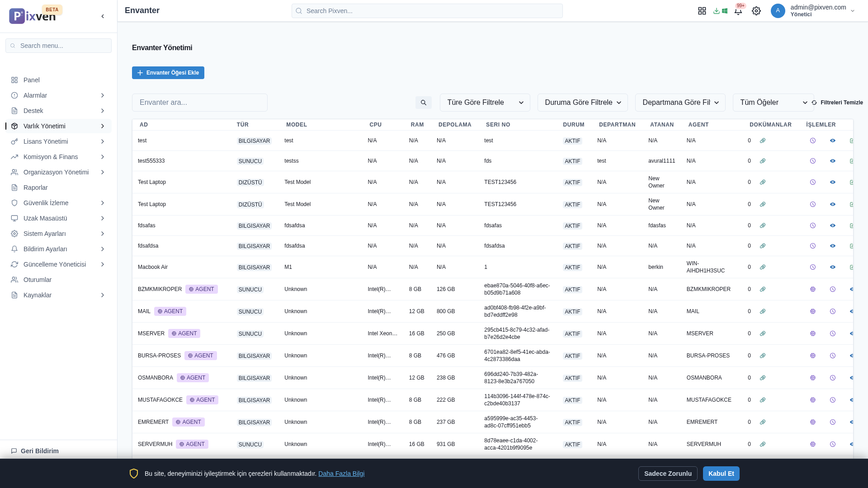Open the notifications bell icon
Image resolution: width=868 pixels, height=488 pixels.
(x=738, y=11)
